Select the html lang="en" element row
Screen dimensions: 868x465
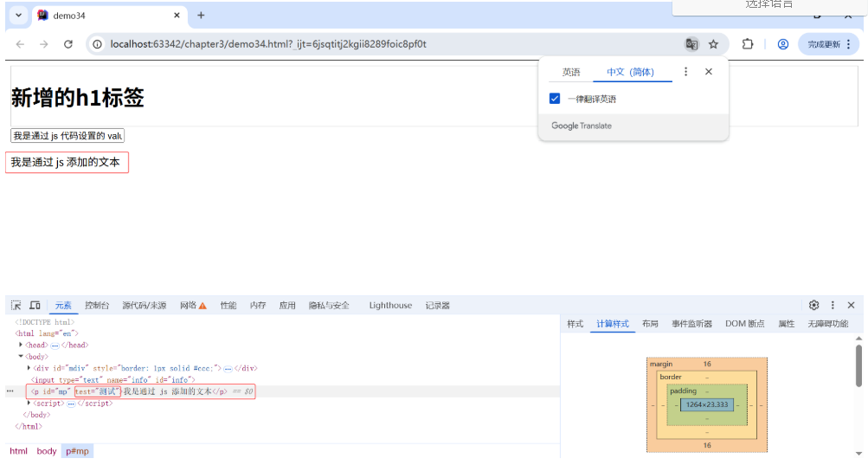[x=282, y=333]
